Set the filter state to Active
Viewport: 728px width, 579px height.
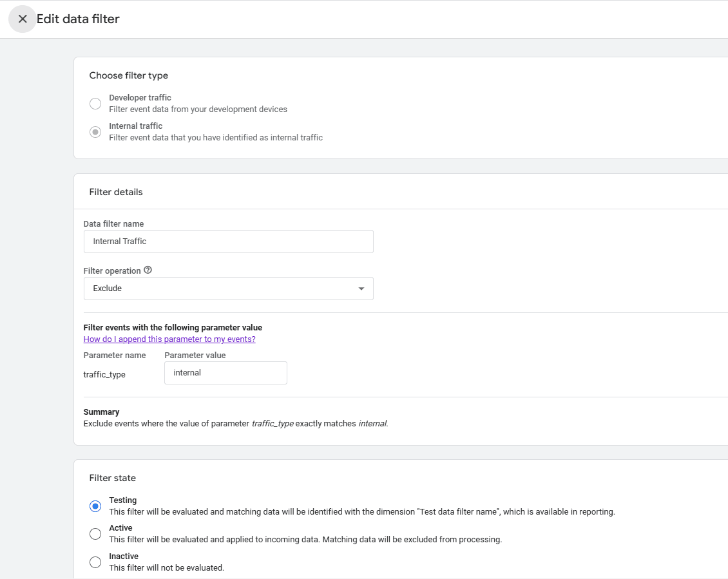tap(95, 534)
